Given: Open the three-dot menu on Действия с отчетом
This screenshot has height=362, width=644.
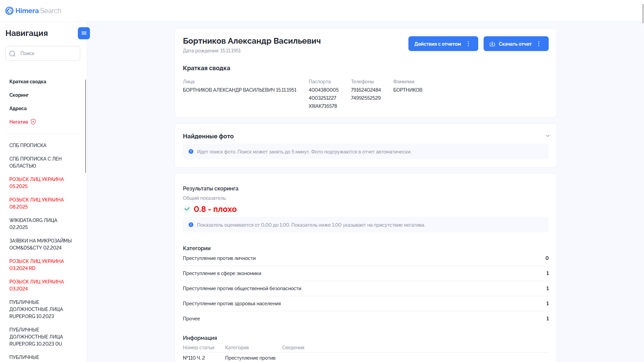Looking at the screenshot, I should point(468,44).
